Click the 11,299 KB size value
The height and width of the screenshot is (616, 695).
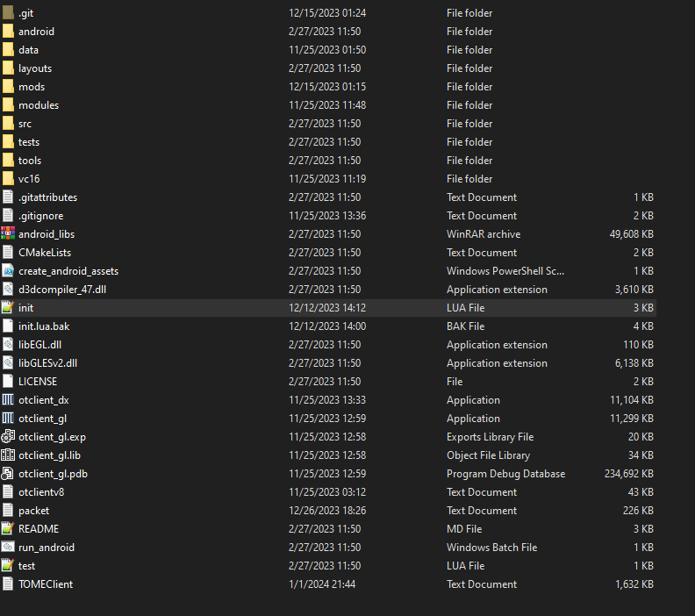[x=632, y=419]
